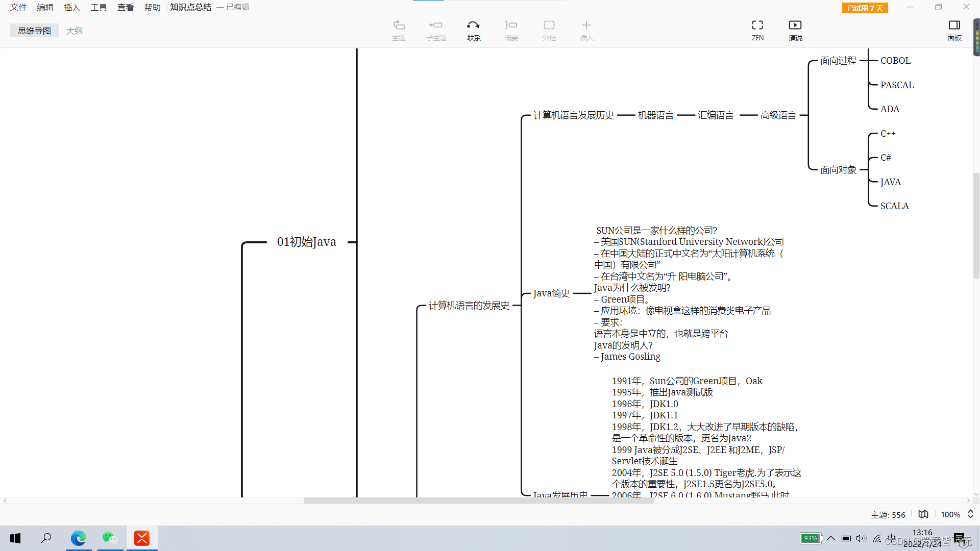Click the volume speaker tray icon
Image resolution: width=980 pixels, height=551 pixels.
[x=861, y=538]
